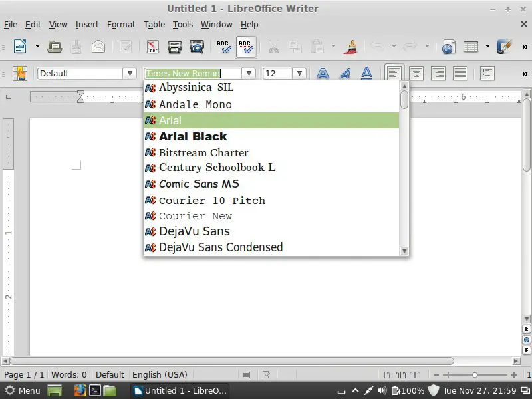Image resolution: width=532 pixels, height=399 pixels.
Task: Zoom in with the plus button
Action: 514,375
